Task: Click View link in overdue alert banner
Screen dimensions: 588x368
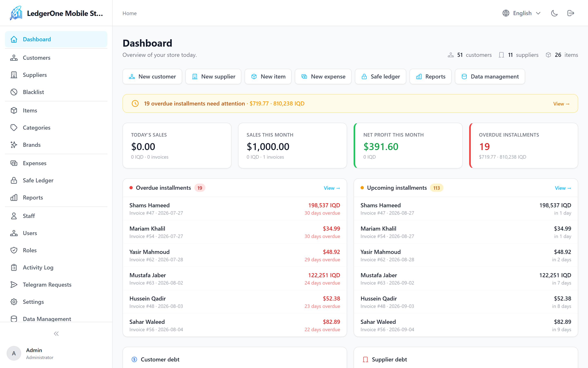Action: tap(561, 104)
